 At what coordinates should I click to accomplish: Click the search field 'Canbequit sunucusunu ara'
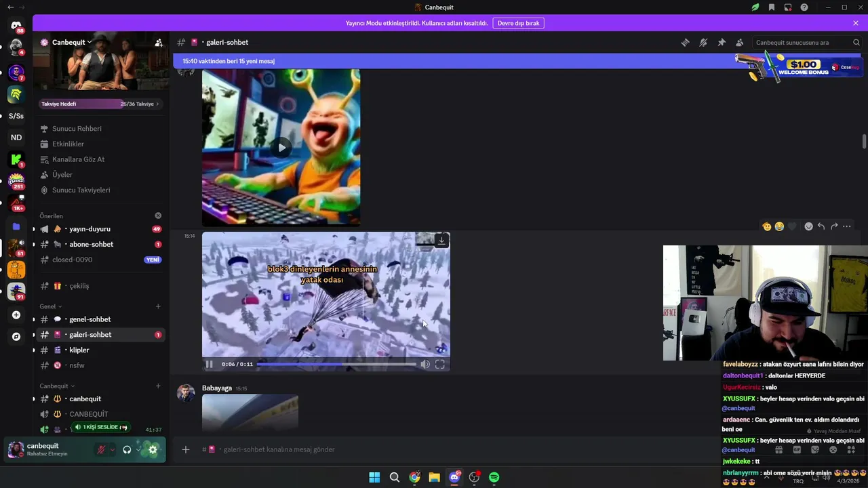[807, 43]
